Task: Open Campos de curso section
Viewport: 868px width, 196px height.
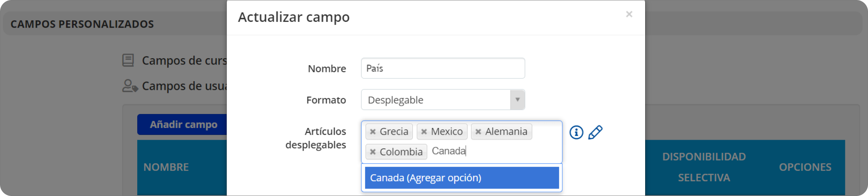Action: click(184, 60)
